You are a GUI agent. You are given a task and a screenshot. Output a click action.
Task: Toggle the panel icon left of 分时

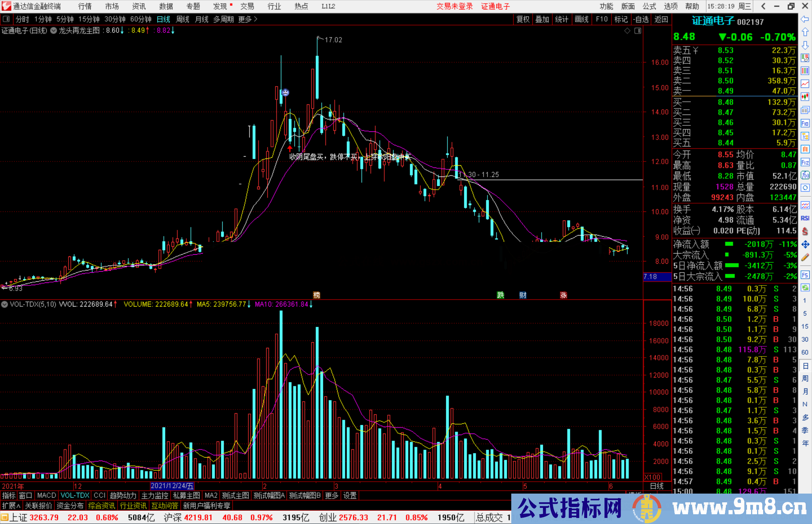pos(6,19)
